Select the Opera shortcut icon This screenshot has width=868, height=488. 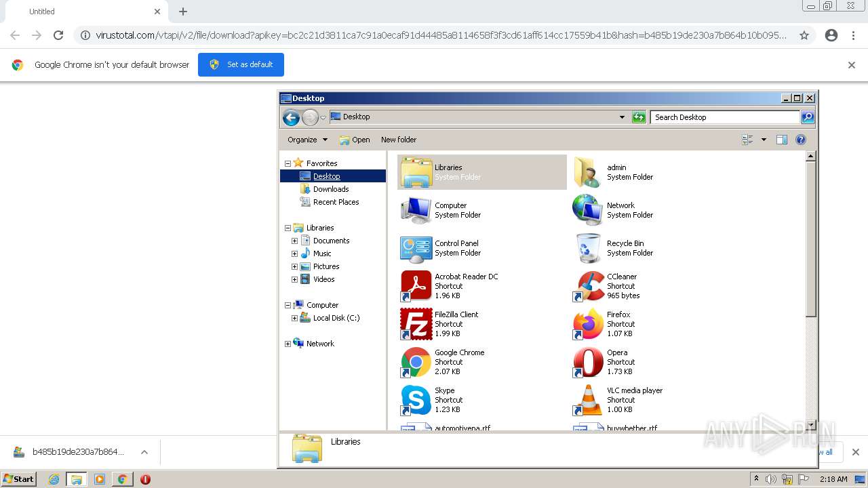point(588,362)
